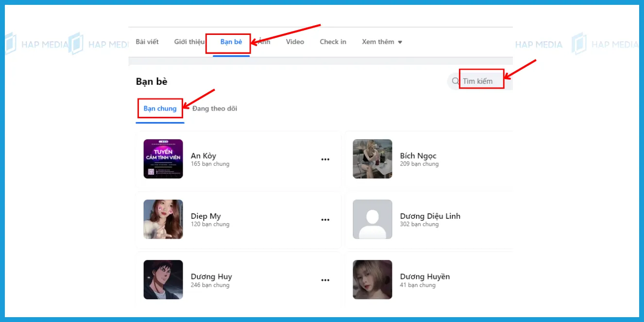Open the Xem thêm chevron arrow
644x322 pixels.
[x=399, y=42]
